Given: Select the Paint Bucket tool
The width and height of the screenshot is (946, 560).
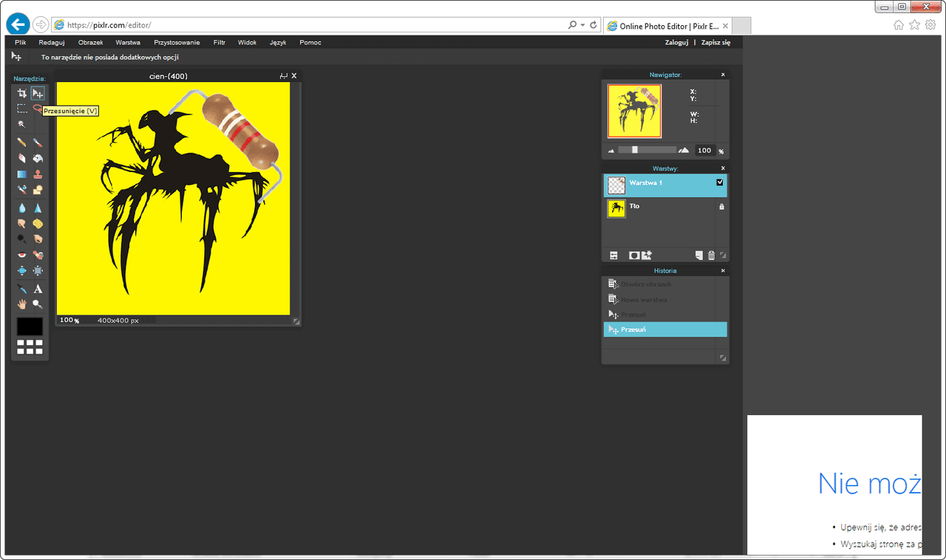Looking at the screenshot, I should (38, 158).
